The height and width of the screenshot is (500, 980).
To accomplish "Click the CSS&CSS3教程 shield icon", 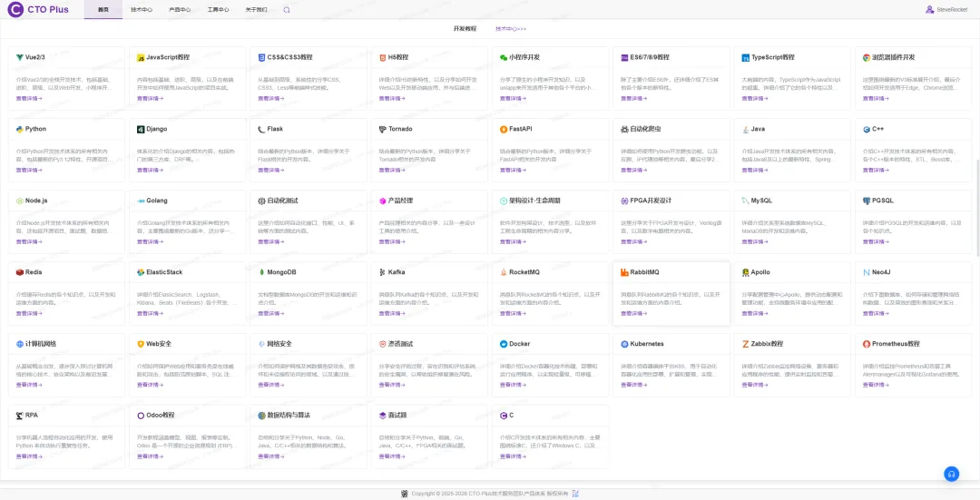I will tap(261, 57).
